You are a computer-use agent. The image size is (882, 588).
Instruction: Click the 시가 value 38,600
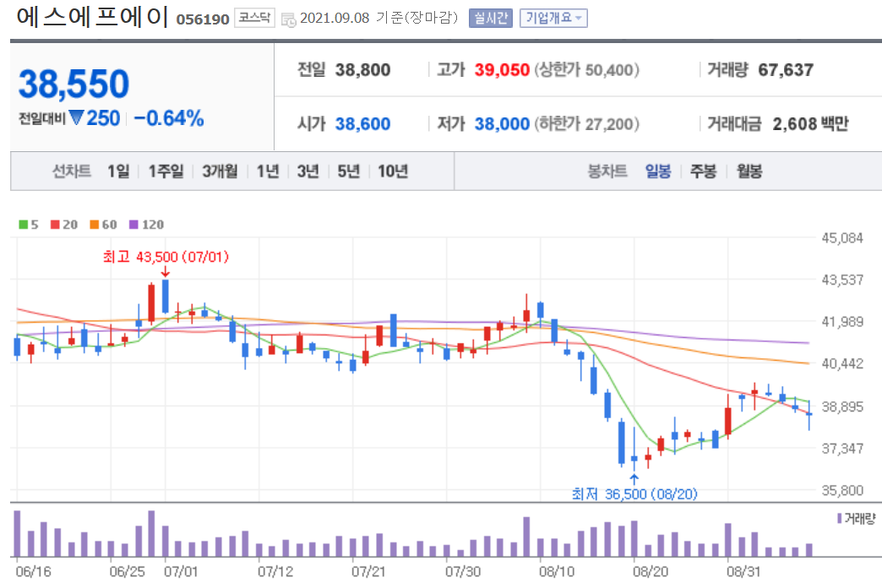362,124
